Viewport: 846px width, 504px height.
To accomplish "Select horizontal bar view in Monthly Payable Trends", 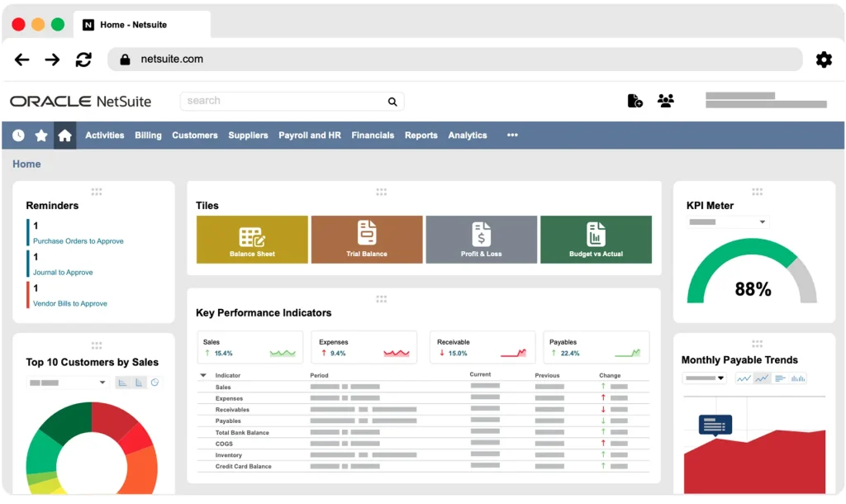I will tap(780, 378).
